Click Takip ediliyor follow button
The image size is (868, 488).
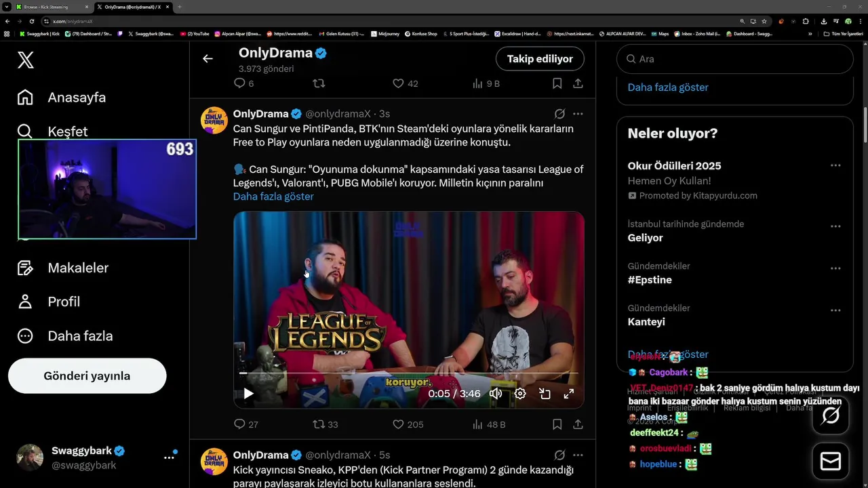point(540,59)
